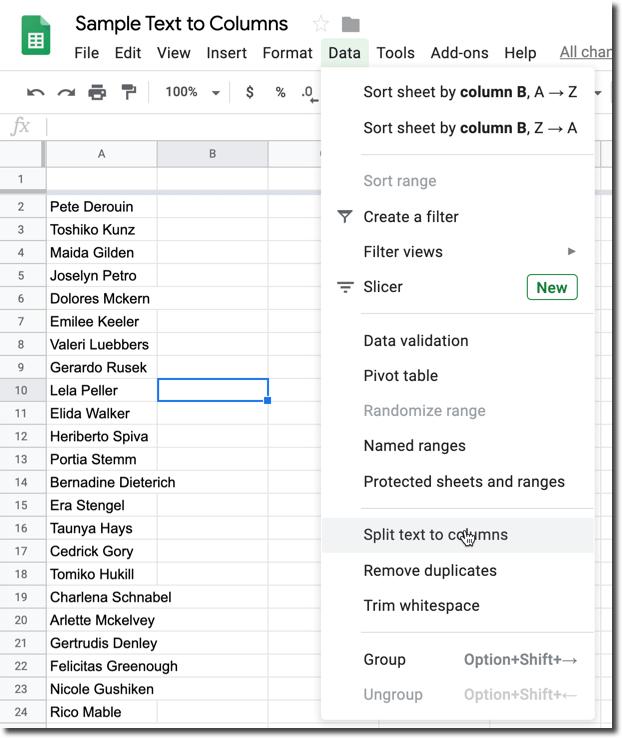Select Create a filter
The width and height of the screenshot is (622, 738).
(457, 217)
